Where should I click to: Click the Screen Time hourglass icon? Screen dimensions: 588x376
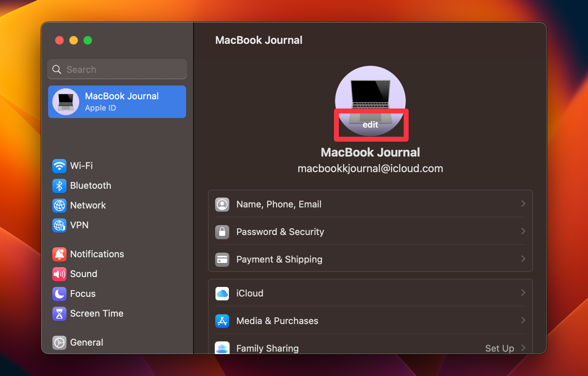pyautogui.click(x=59, y=313)
